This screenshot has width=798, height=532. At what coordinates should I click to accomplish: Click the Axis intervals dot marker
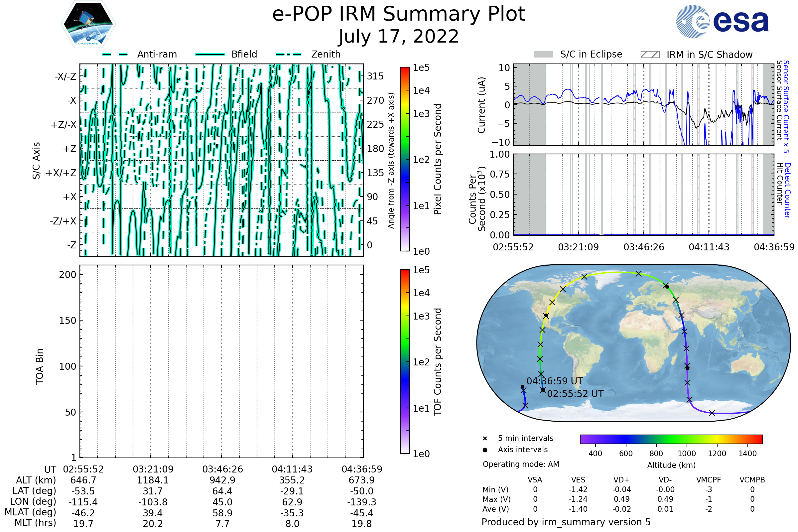(x=485, y=450)
